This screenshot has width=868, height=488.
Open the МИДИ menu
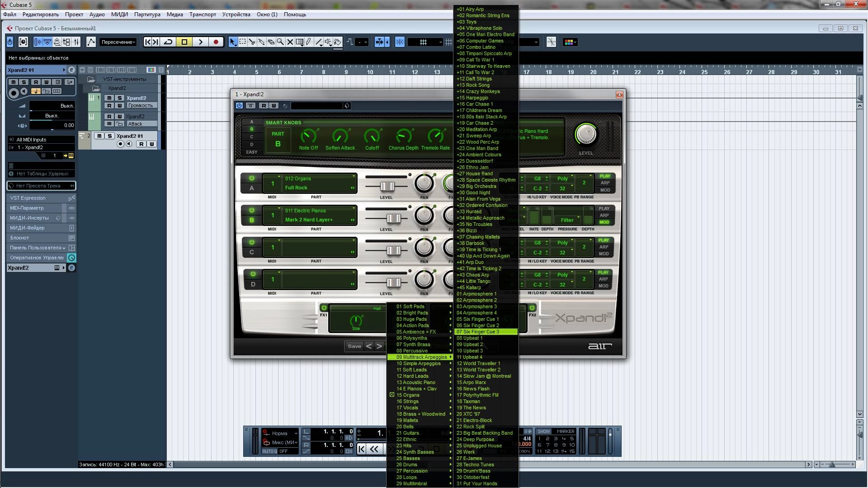pos(119,14)
